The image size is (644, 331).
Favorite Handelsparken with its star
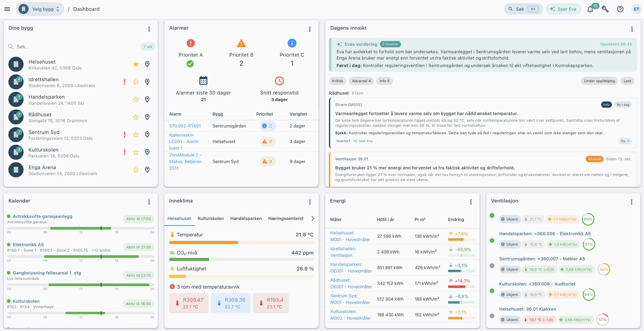point(136,100)
